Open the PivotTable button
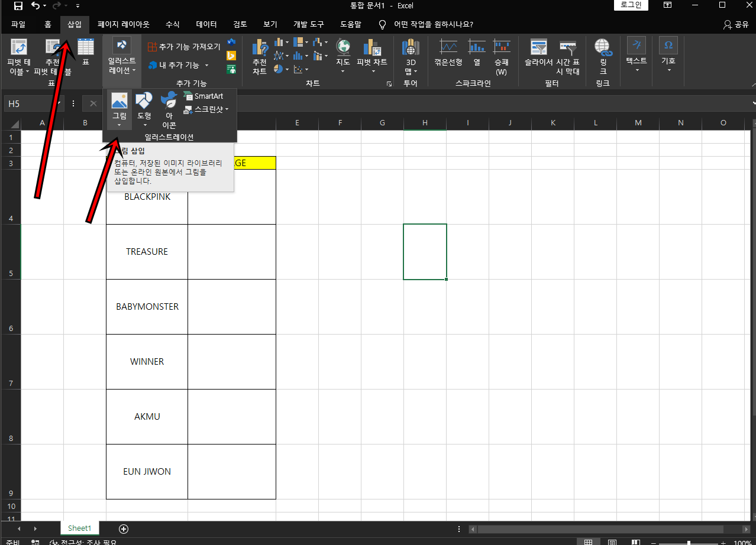 (19, 57)
